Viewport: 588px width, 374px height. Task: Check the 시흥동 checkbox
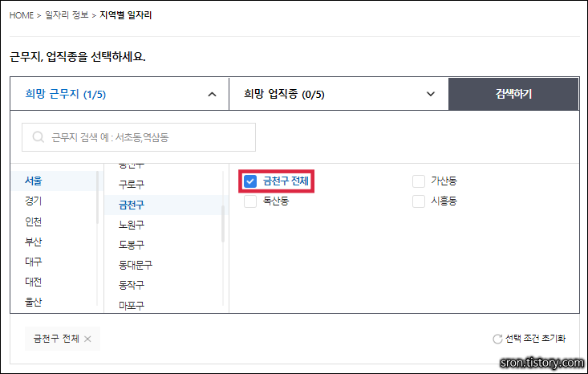(x=419, y=201)
